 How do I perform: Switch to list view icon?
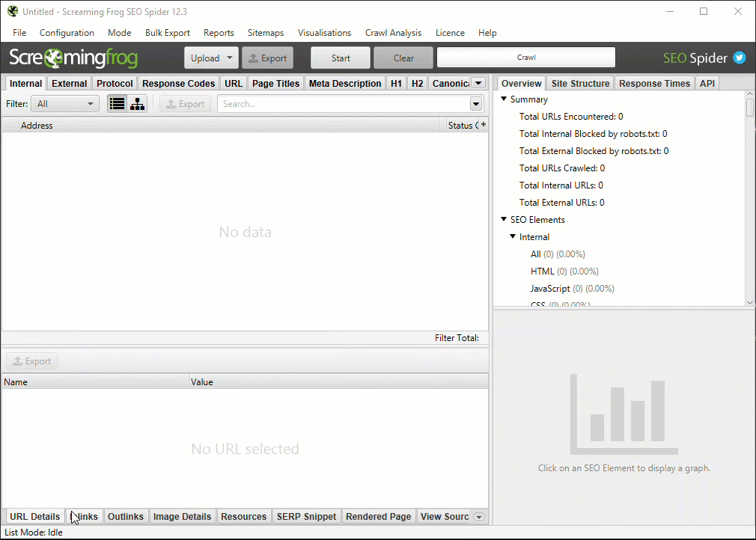pyautogui.click(x=117, y=104)
